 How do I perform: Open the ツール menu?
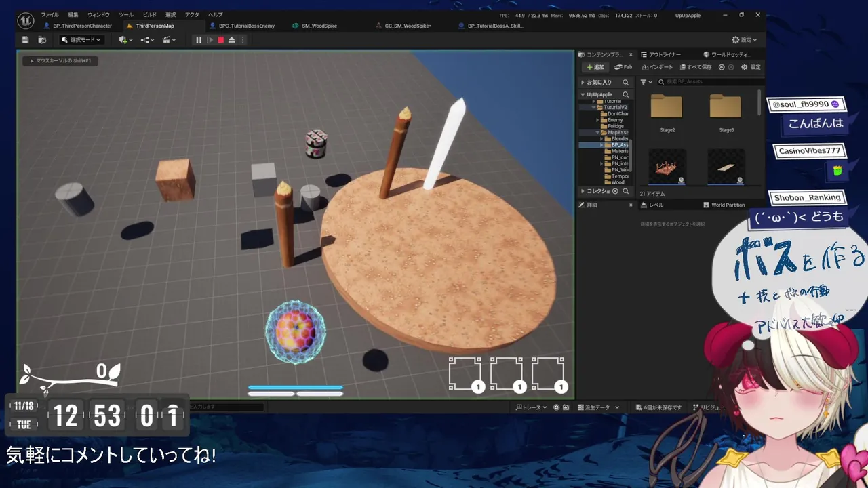126,15
